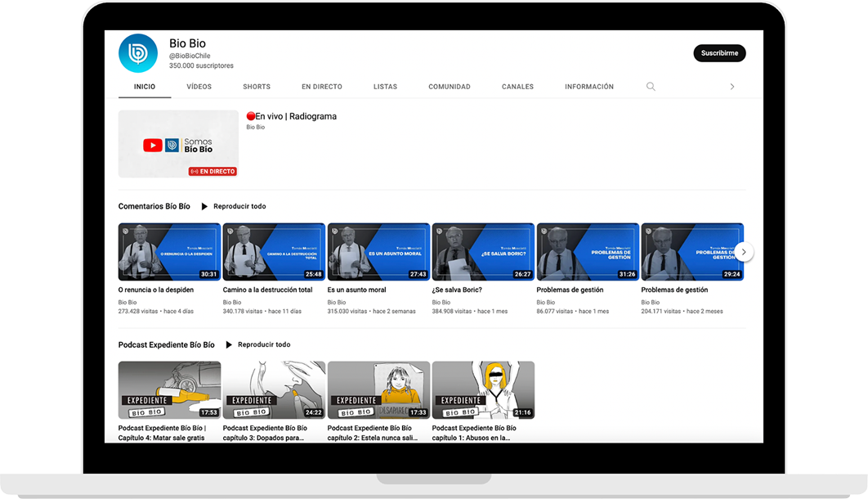Play Expediente Capítulo 4 Matar sale gratis thumbnail
This screenshot has height=499, width=868.
click(x=169, y=390)
